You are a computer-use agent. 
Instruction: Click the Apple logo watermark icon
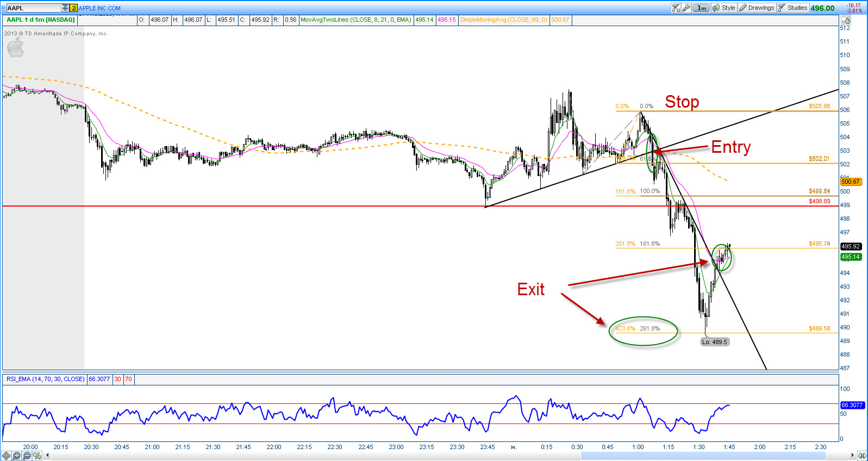coord(15,48)
